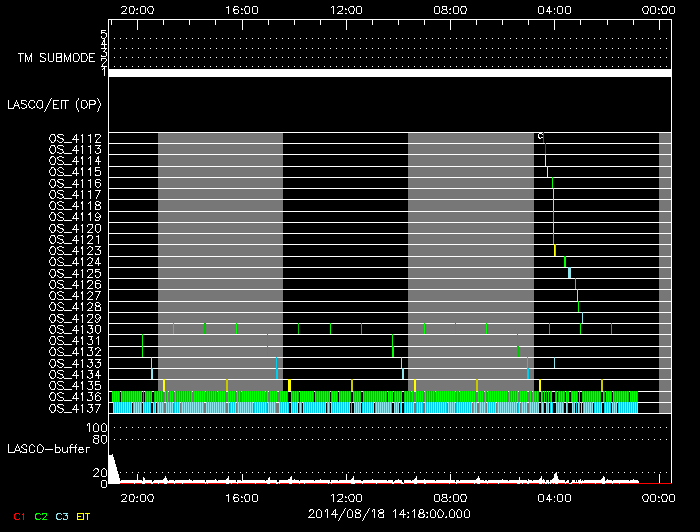Select the LASCO/EIT (OP) label
Image resolution: width=700 pixels, height=532 pixels.
53,103
